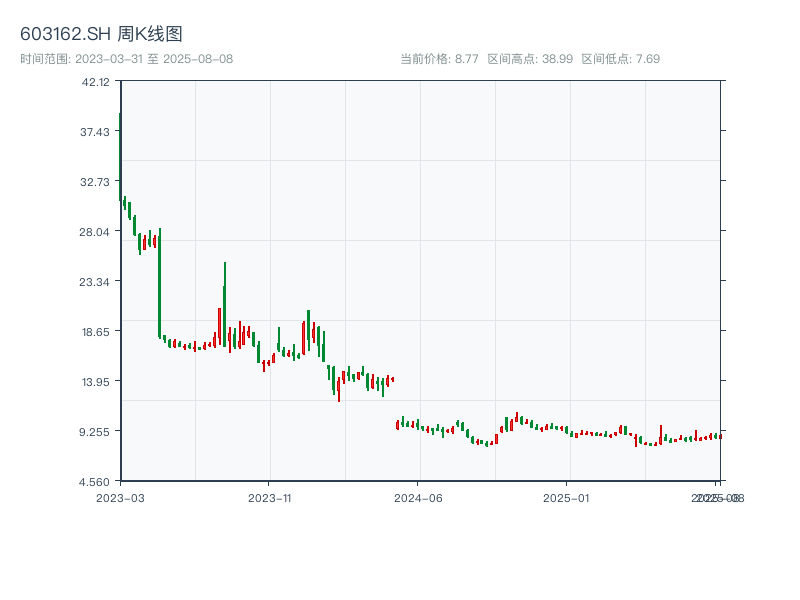
Task: Click the 23.34 y-axis price label
Action: [96, 282]
